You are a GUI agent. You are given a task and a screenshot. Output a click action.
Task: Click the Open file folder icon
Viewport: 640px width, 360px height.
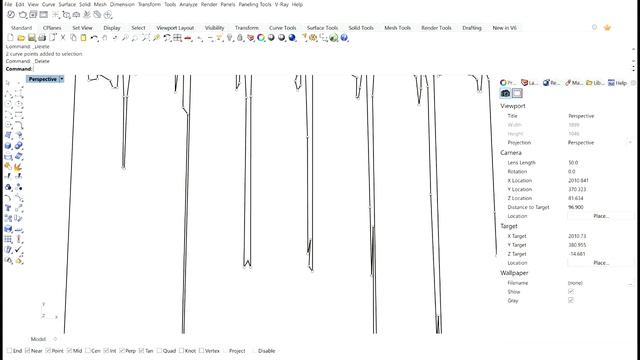[x=21, y=38]
